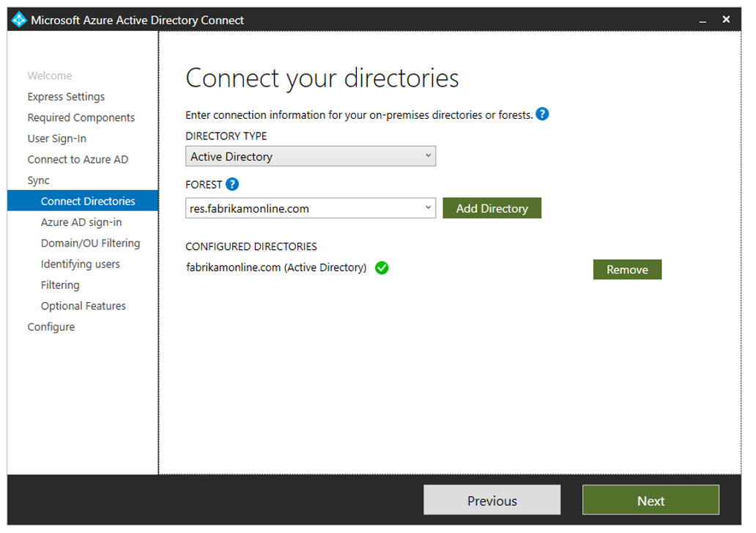Remove the fabrikamonline.com directory

(627, 269)
